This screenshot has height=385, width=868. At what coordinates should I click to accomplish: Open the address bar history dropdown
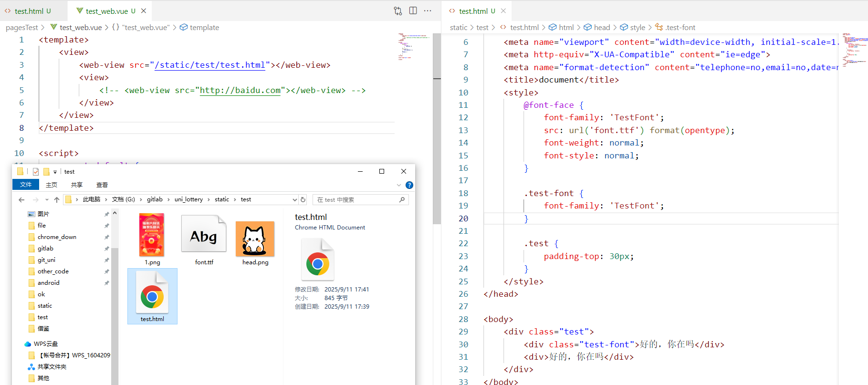[x=294, y=199]
